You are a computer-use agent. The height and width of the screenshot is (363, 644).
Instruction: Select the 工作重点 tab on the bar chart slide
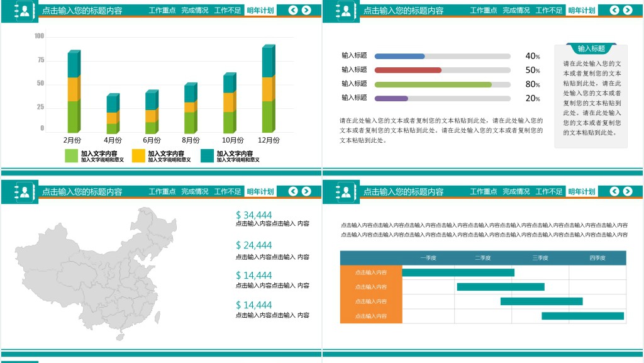(162, 11)
